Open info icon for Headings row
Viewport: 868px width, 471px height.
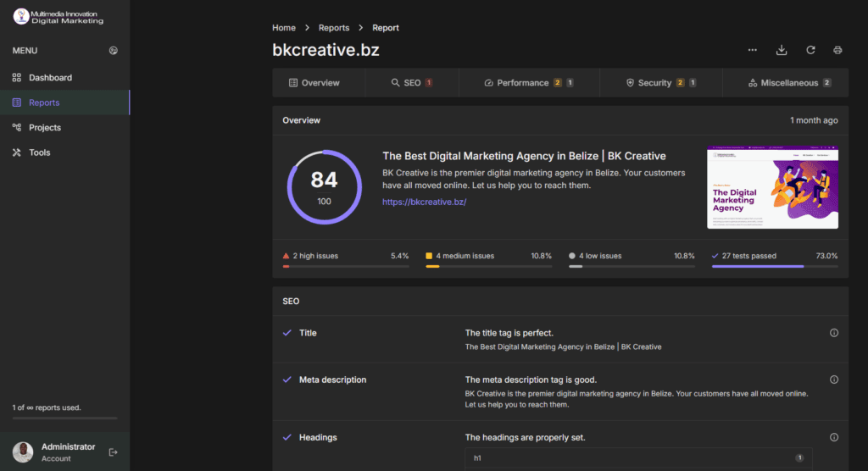click(x=834, y=437)
